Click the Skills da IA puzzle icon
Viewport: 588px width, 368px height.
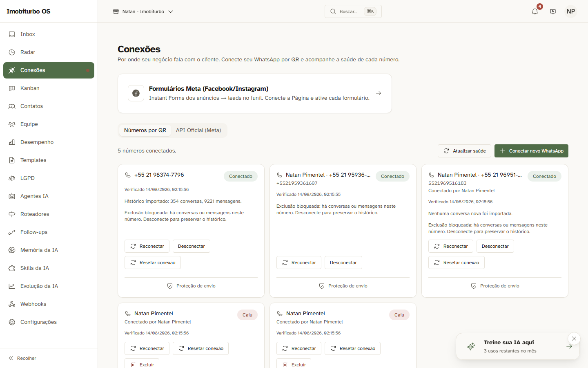pyautogui.click(x=12, y=268)
